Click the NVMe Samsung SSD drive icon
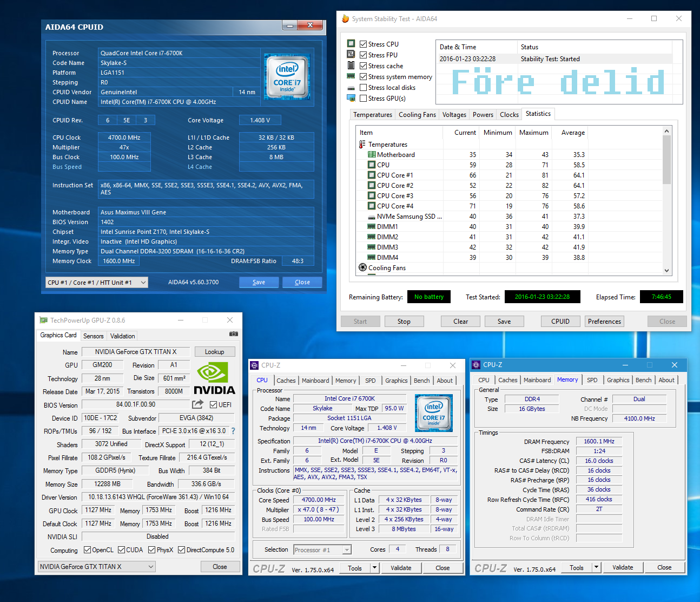The image size is (700, 602). (x=371, y=217)
